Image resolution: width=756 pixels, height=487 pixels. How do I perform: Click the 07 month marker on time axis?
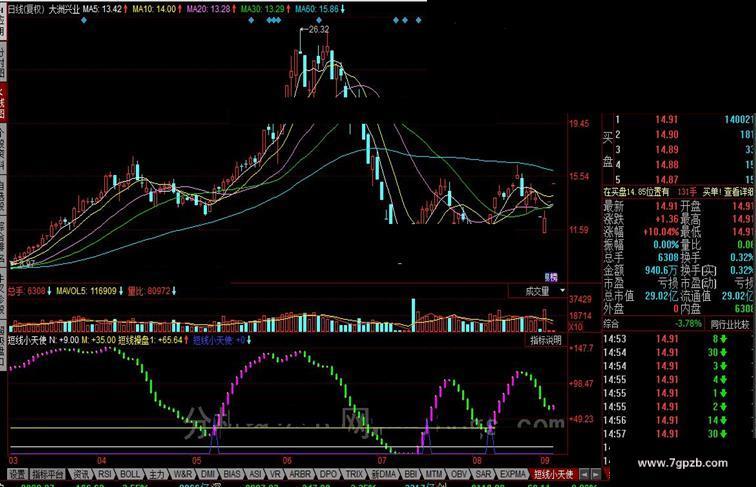[382, 460]
